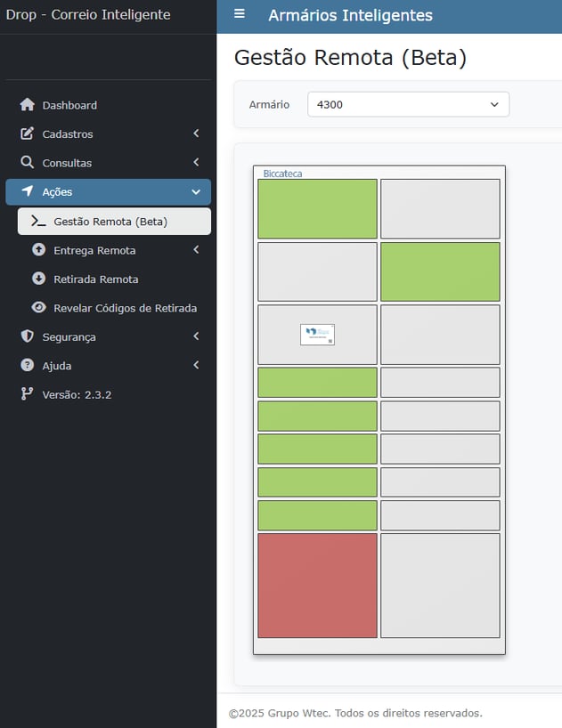Open Gestão Remota (Beta) menu item
Viewport: 562px width, 728px height.
point(110,222)
